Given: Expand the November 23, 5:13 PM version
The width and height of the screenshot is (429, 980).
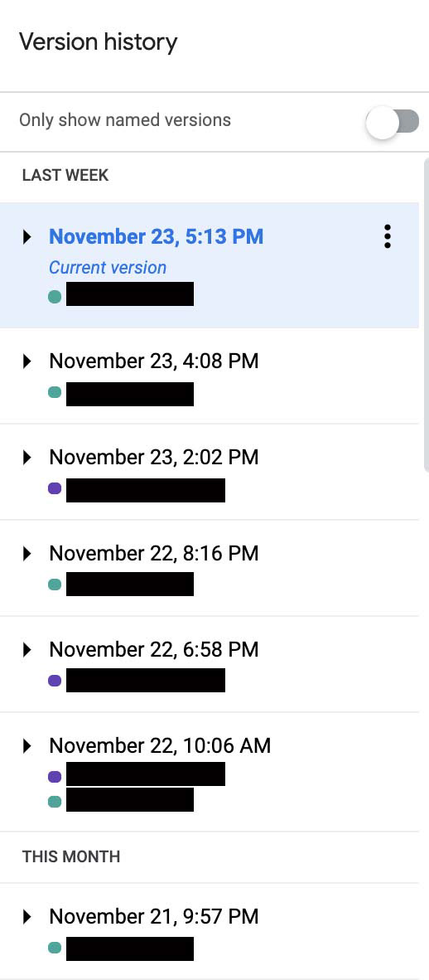Looking at the screenshot, I should [27, 237].
